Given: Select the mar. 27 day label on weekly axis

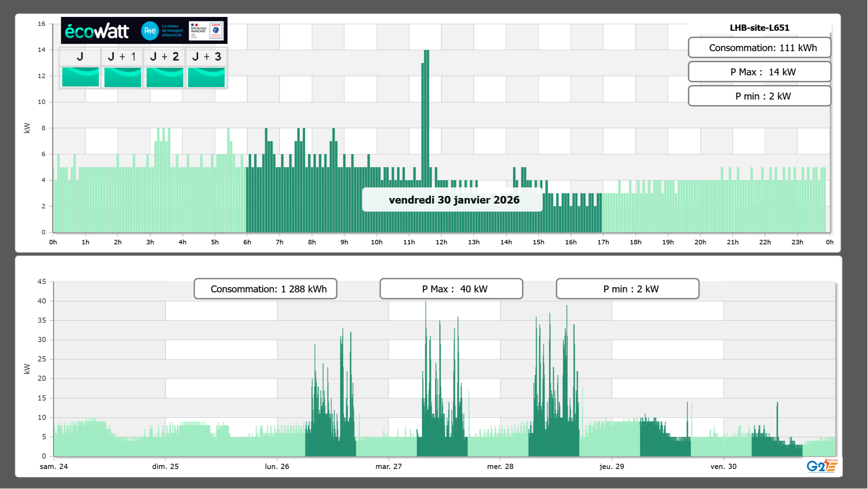Looking at the screenshot, I should pos(389,467).
